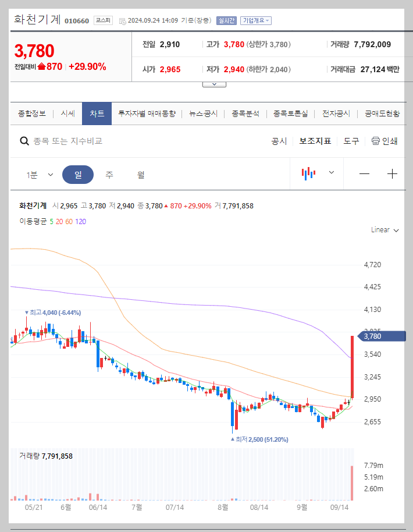Expand the Linear scale dropdown
413x532 pixels.
point(383,229)
